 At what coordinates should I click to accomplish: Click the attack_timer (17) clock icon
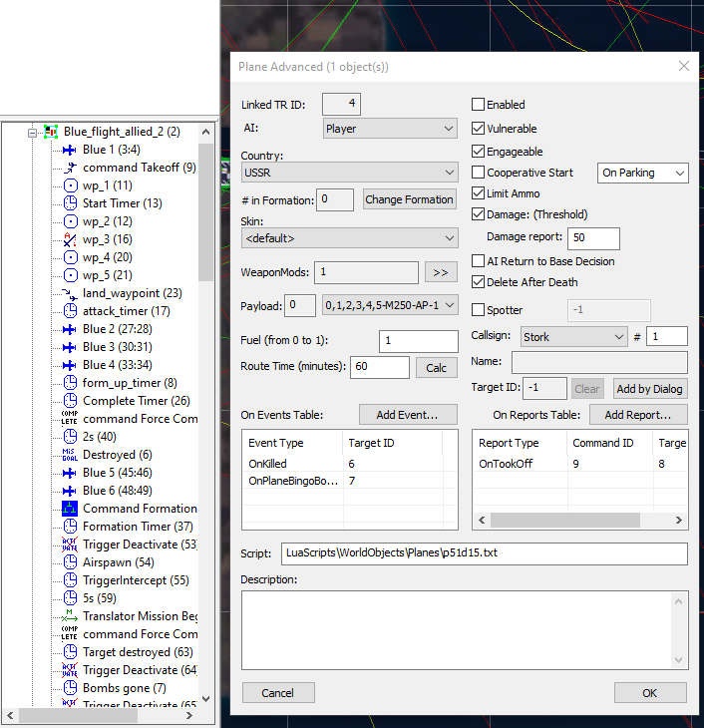point(70,311)
